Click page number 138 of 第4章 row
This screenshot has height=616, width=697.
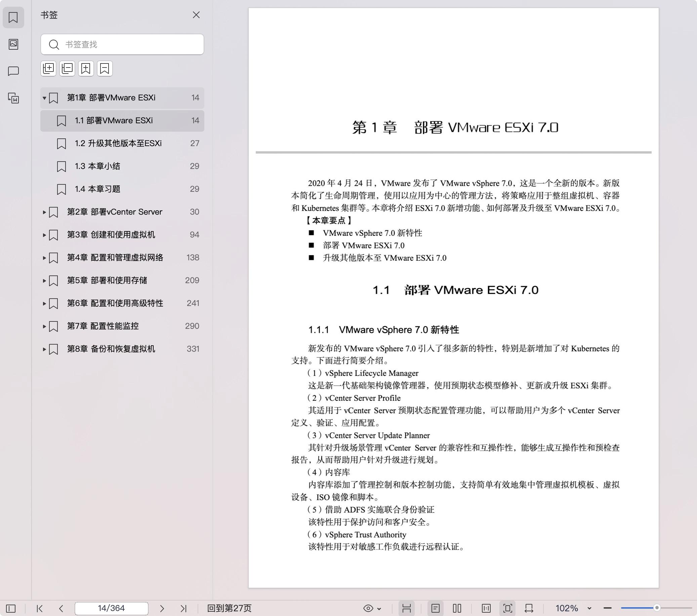click(x=193, y=257)
